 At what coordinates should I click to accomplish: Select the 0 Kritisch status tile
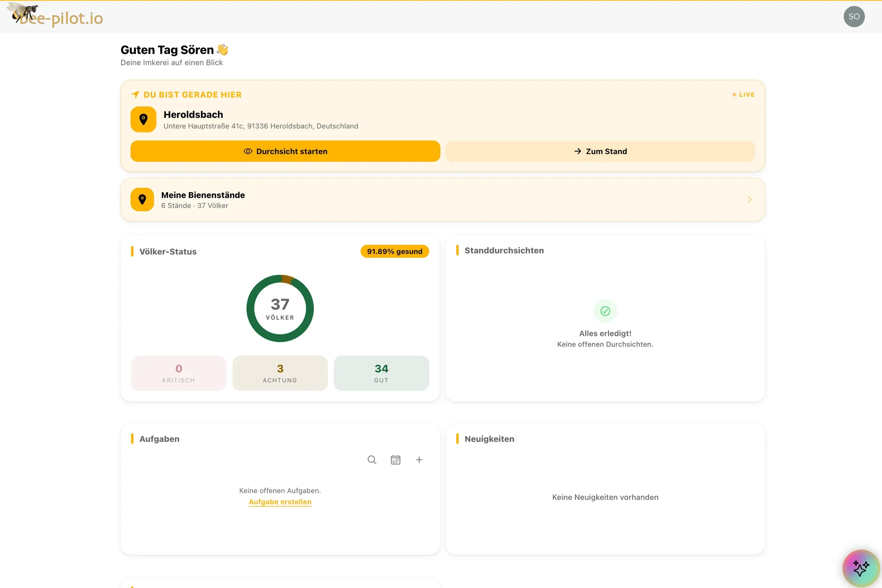[179, 373]
